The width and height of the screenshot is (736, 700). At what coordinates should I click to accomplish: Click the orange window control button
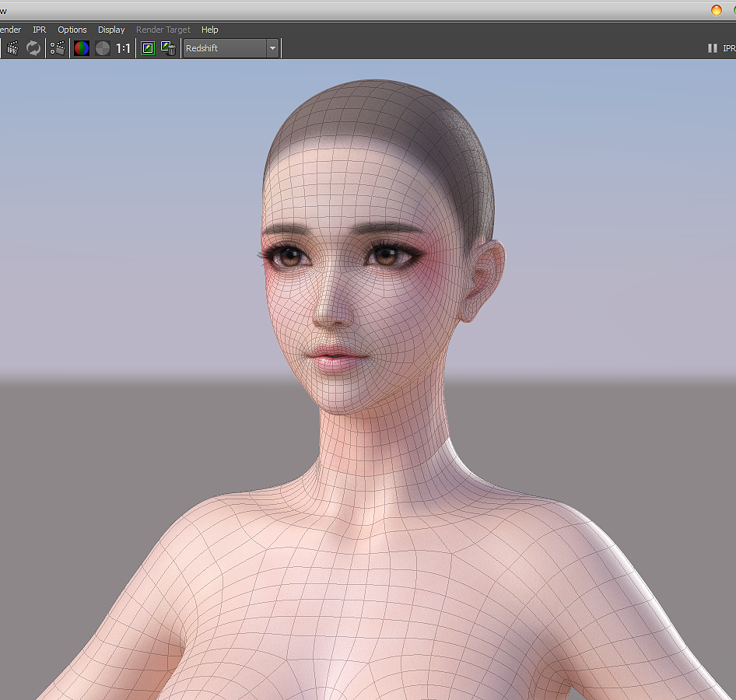717,10
